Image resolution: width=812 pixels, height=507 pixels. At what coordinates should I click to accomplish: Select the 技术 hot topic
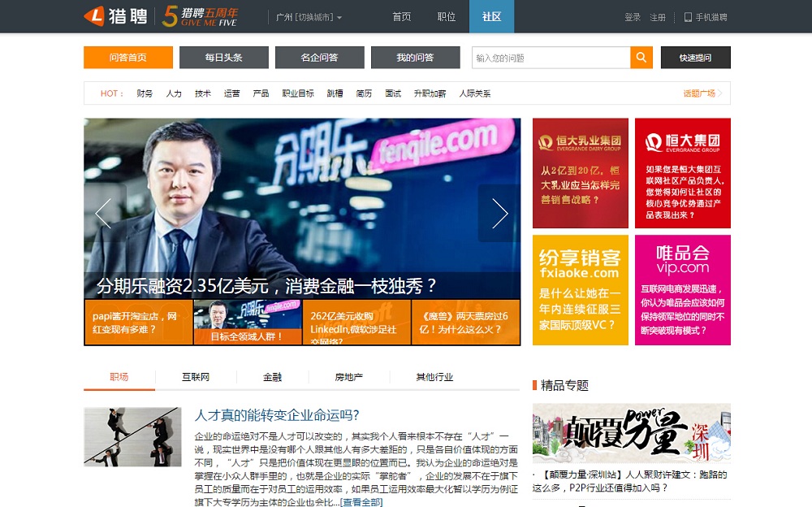coord(202,93)
